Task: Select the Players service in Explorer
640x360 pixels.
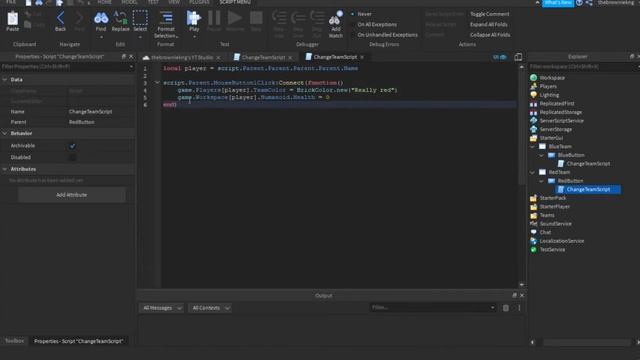Action: [548, 86]
